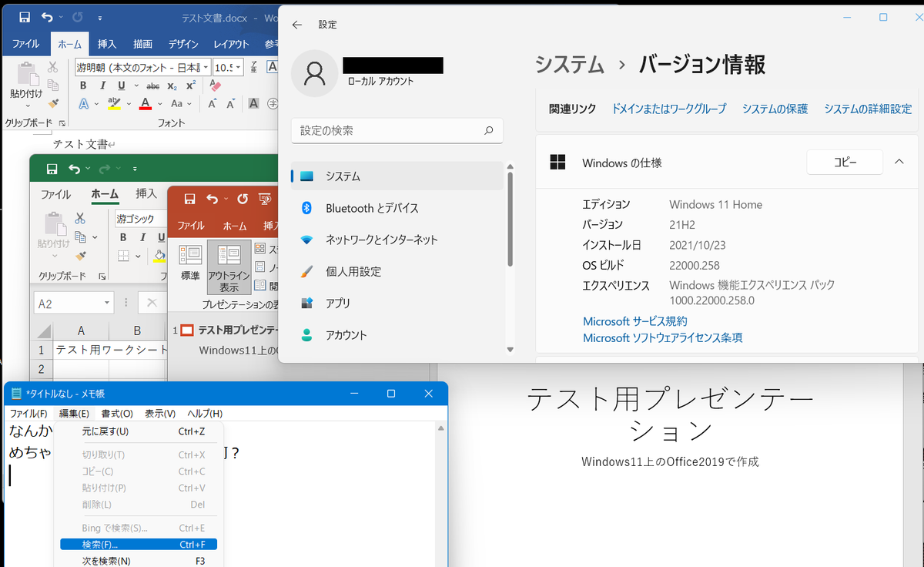Undo last action in Word title bar
Screen dimensions: 924x567
pyautogui.click(x=48, y=17)
